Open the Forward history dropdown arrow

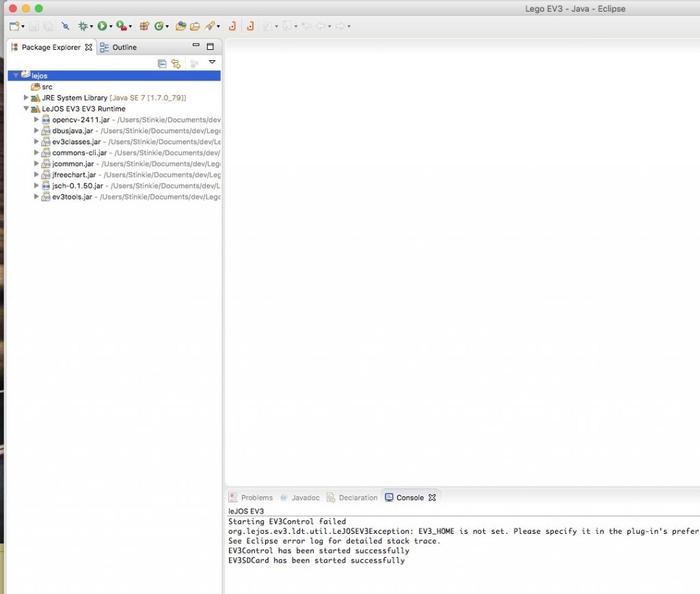pos(349,27)
